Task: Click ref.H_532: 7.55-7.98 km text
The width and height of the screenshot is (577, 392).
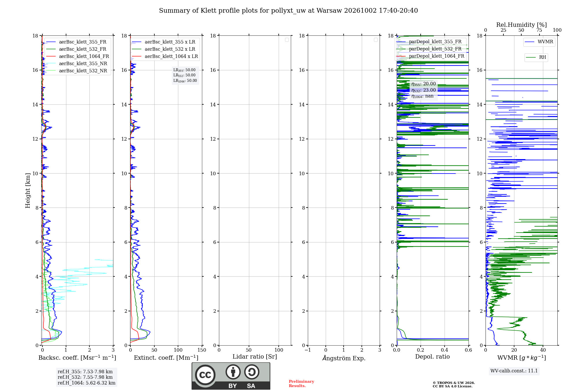Action: [x=85, y=377]
